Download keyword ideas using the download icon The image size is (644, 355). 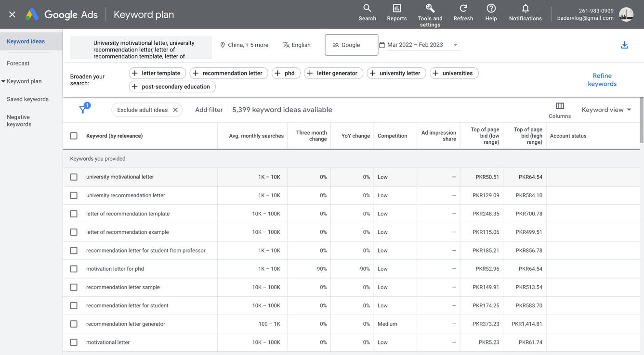click(624, 45)
